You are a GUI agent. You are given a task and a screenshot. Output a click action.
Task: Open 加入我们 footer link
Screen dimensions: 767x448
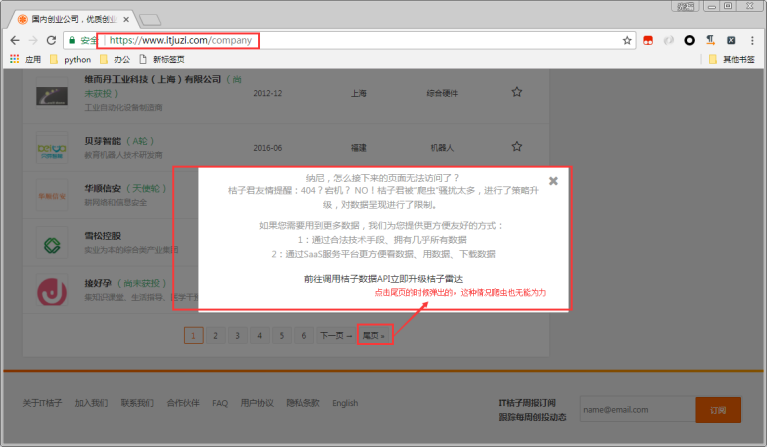(91, 403)
